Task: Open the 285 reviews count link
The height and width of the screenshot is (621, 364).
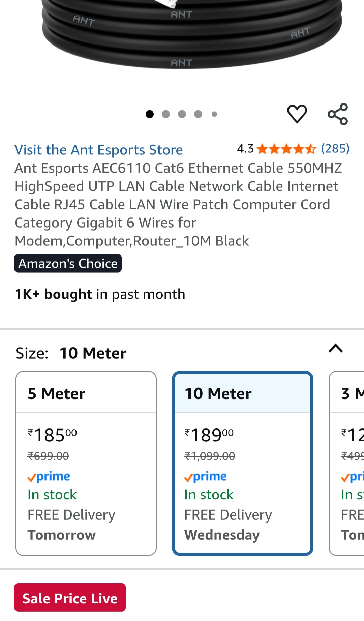Action: [335, 148]
